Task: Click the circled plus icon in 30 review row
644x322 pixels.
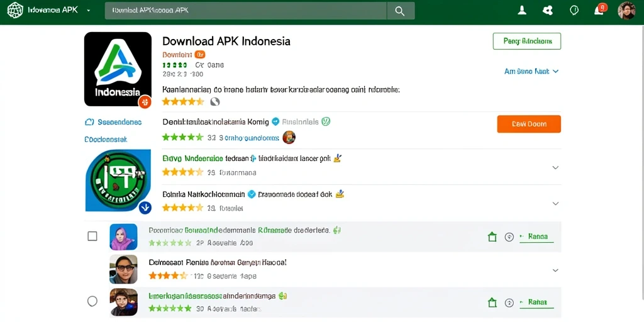Action: [x=509, y=303]
